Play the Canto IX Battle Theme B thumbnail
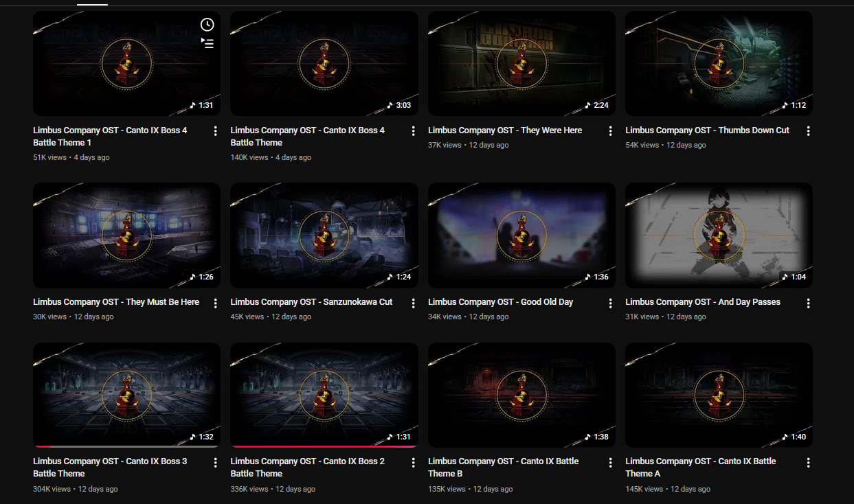 point(522,395)
